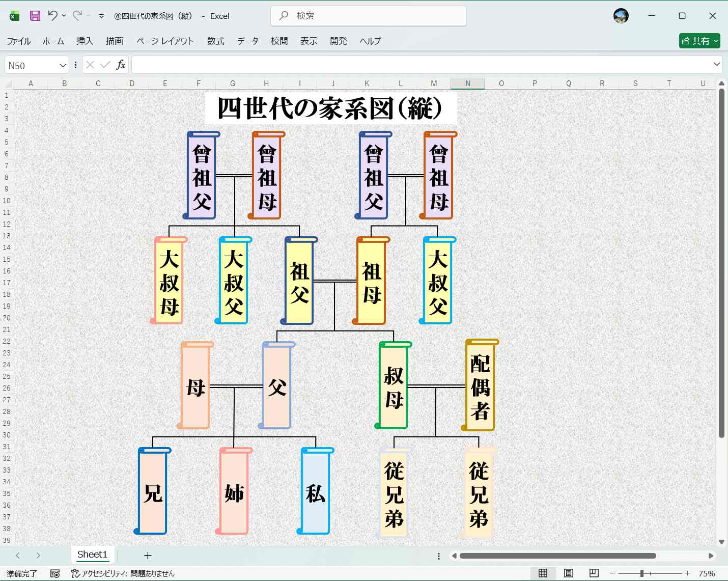Viewport: 728px width, 581px height.
Task: Click the macro recording icon in status bar
Action: 54,573
